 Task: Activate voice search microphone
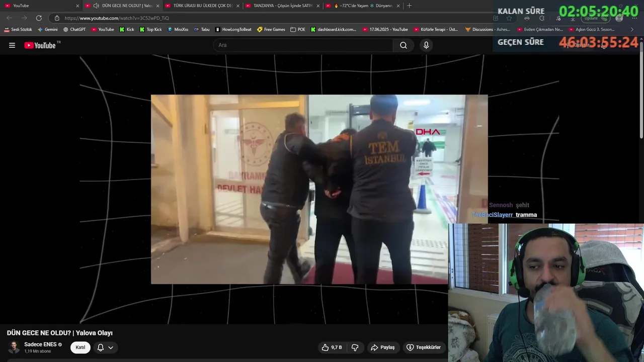tap(426, 45)
